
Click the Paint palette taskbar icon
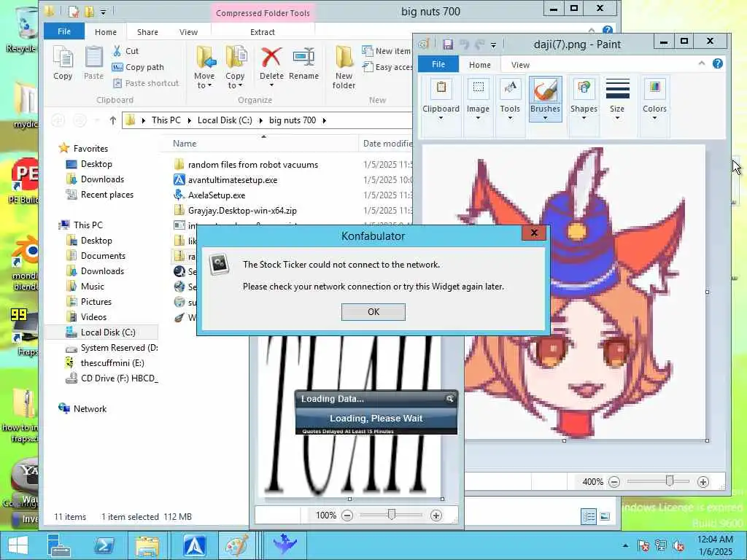237,545
